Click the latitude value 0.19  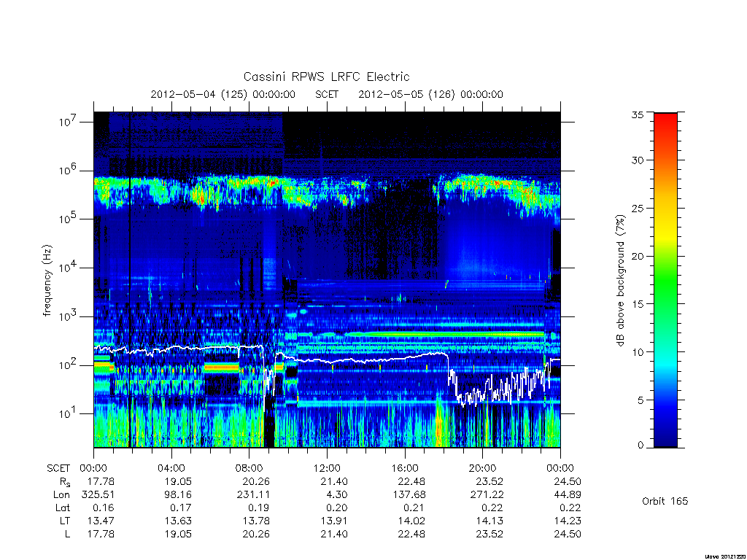click(259, 507)
